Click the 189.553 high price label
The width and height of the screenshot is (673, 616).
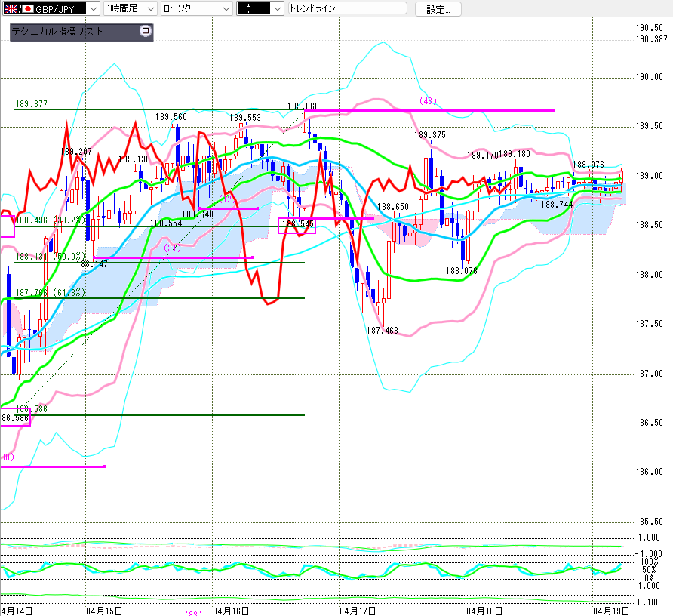[x=244, y=118]
